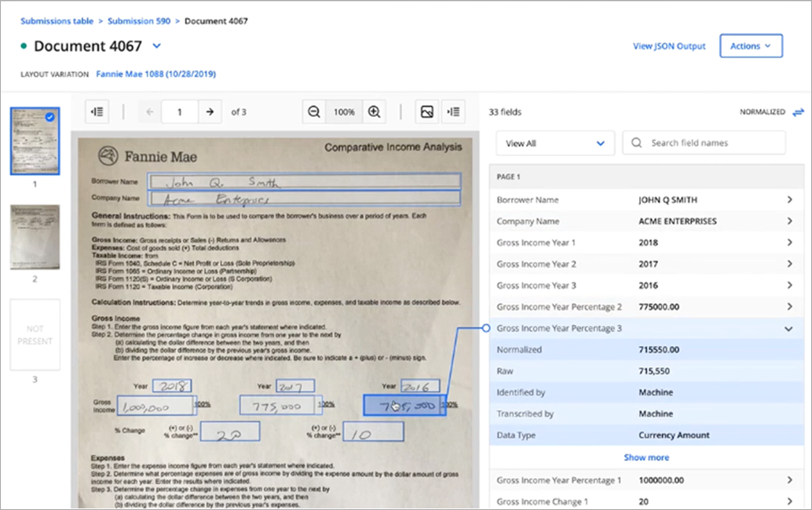812x510 pixels.
Task: Select the Company Name handwriting box
Action: point(305,199)
